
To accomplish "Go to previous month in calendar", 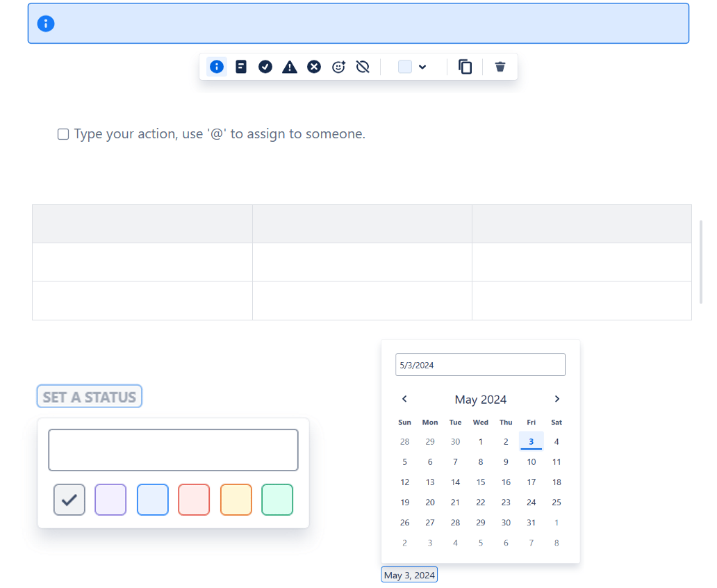I will coord(404,399).
